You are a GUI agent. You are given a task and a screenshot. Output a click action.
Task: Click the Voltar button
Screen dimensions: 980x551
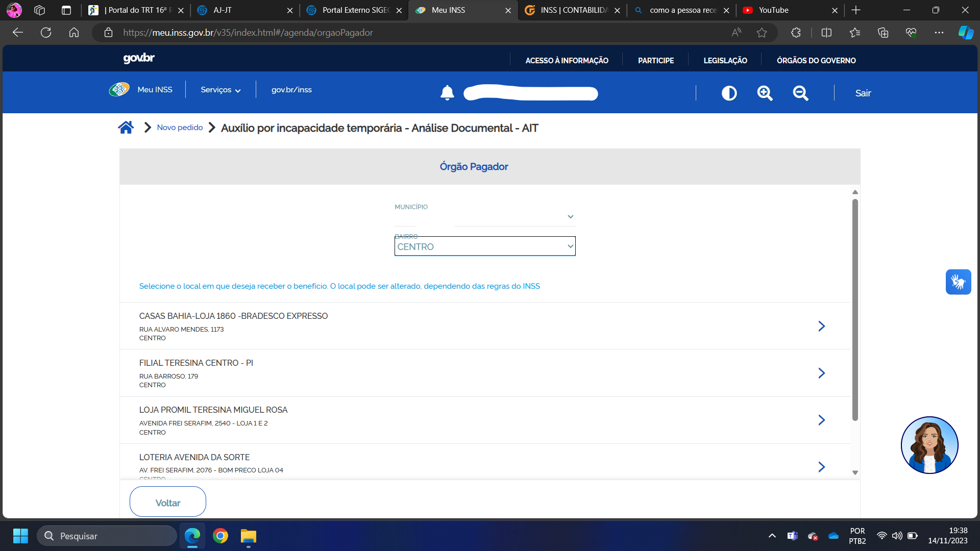pos(168,502)
